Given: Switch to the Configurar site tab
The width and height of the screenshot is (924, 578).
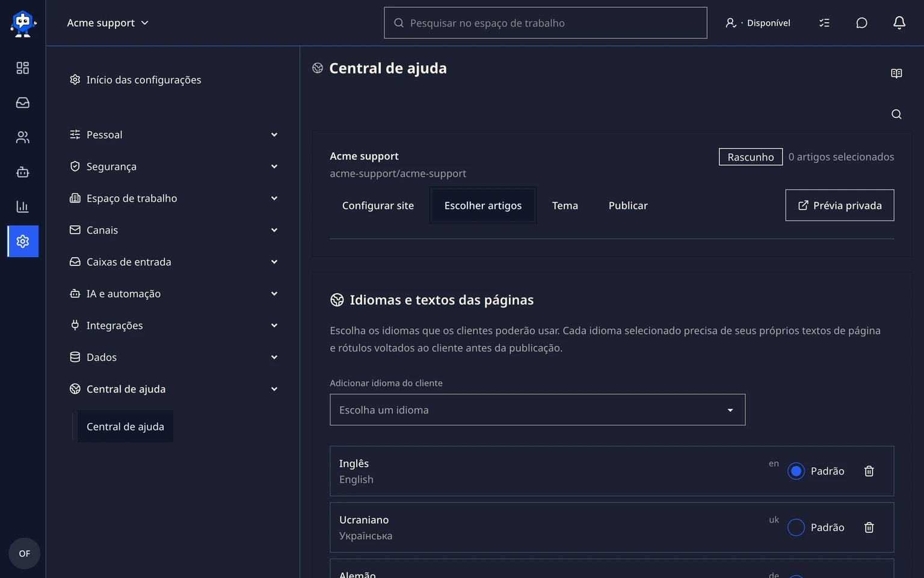Looking at the screenshot, I should (x=378, y=205).
